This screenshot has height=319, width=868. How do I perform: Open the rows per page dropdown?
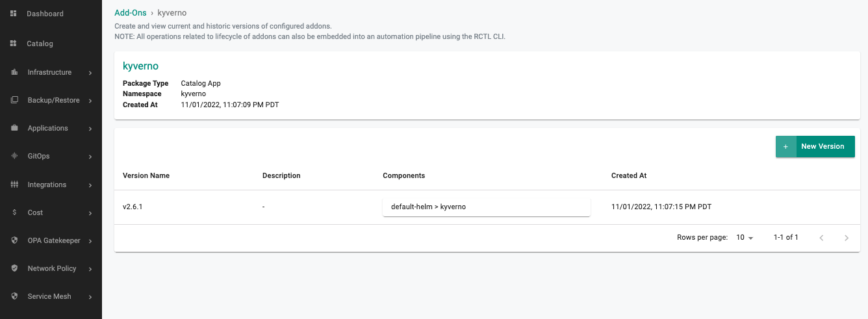(x=745, y=238)
